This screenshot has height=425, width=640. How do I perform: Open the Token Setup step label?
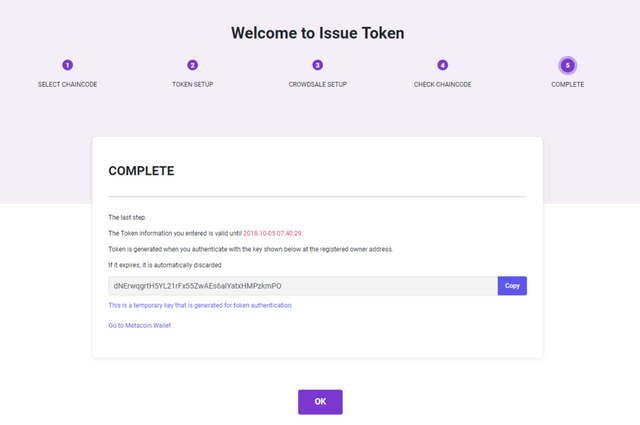(x=193, y=84)
